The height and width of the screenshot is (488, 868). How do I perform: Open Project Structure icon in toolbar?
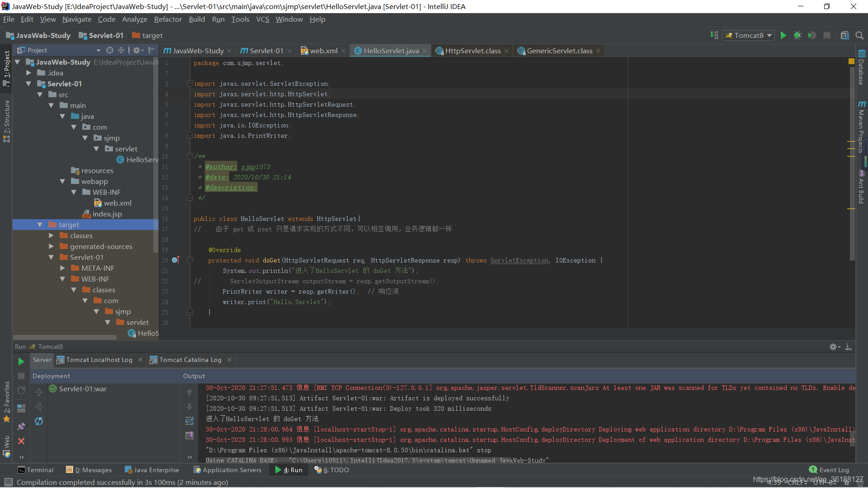click(x=844, y=35)
